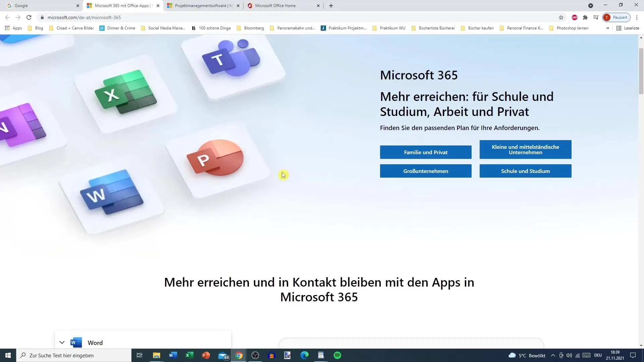The height and width of the screenshot is (362, 644).
Task: Open Microsoft Edge from the taskbar
Action: coord(304,355)
